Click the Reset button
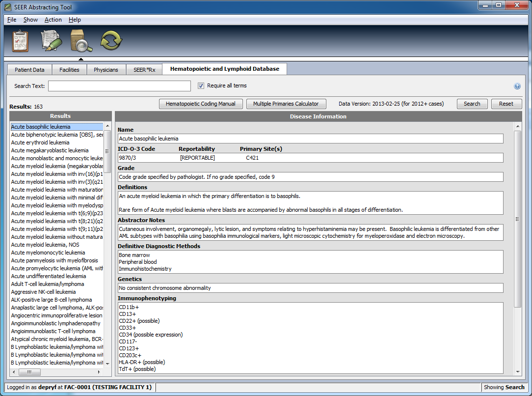 [x=506, y=104]
